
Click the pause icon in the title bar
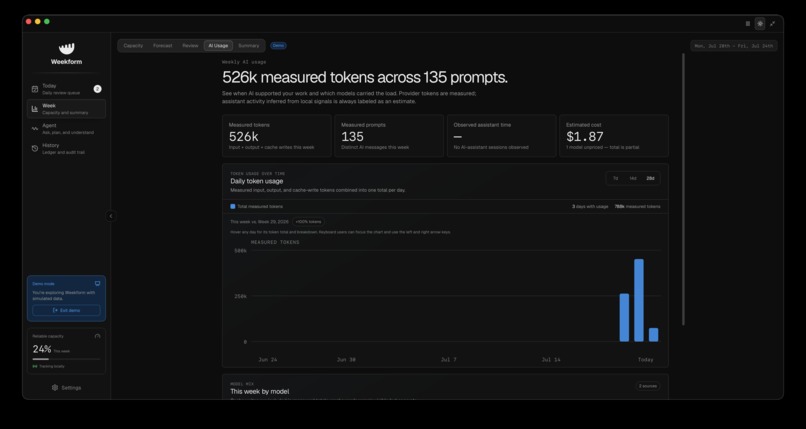click(747, 24)
